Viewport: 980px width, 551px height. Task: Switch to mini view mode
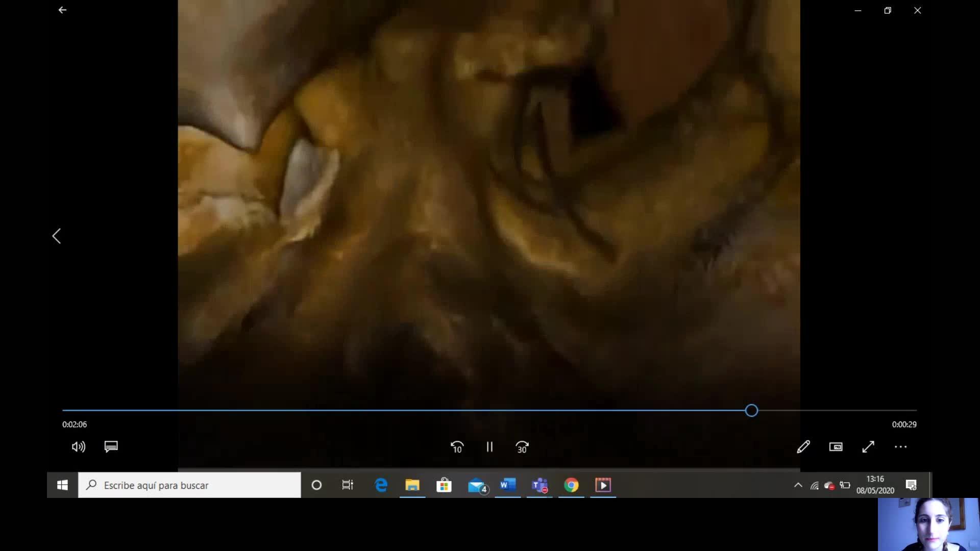tap(836, 447)
